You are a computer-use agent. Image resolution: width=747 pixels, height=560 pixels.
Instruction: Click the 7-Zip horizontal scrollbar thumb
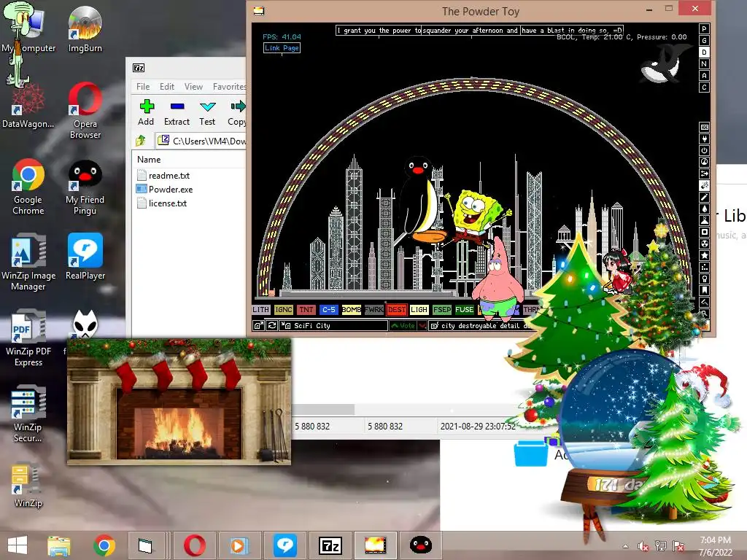click(x=323, y=410)
